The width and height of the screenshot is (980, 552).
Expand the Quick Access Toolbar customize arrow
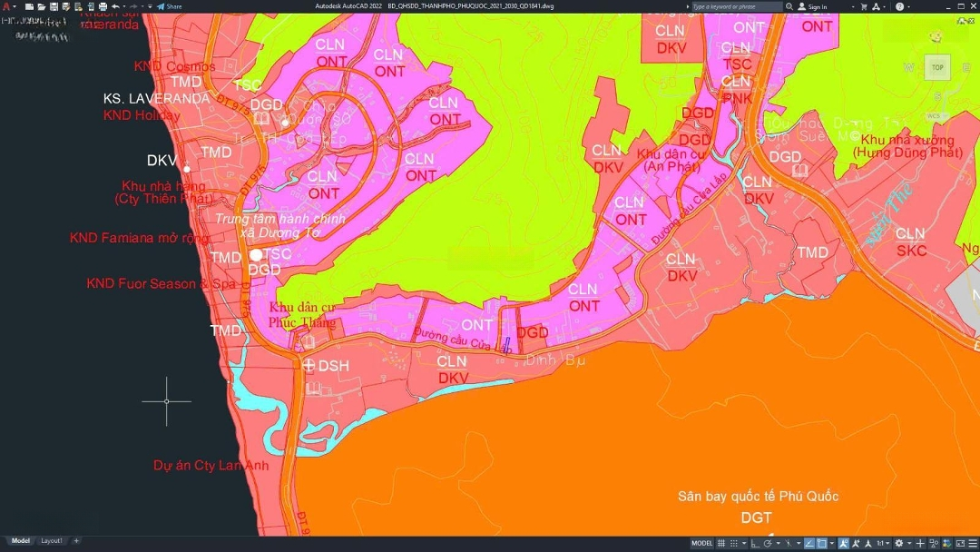pos(151,6)
